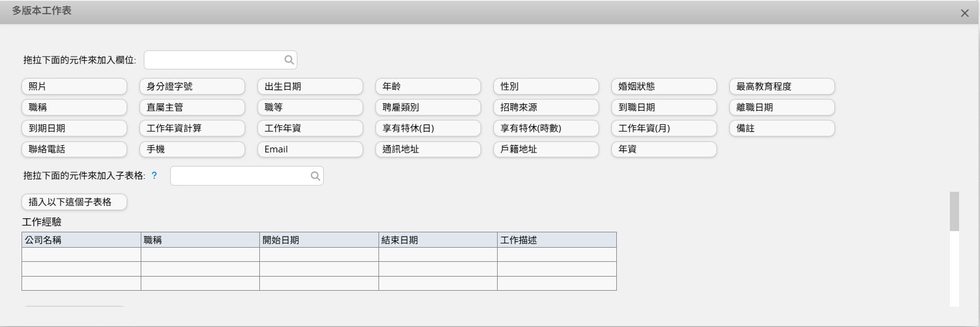
Task: Click the blue question mark help icon
Action: coord(154,176)
